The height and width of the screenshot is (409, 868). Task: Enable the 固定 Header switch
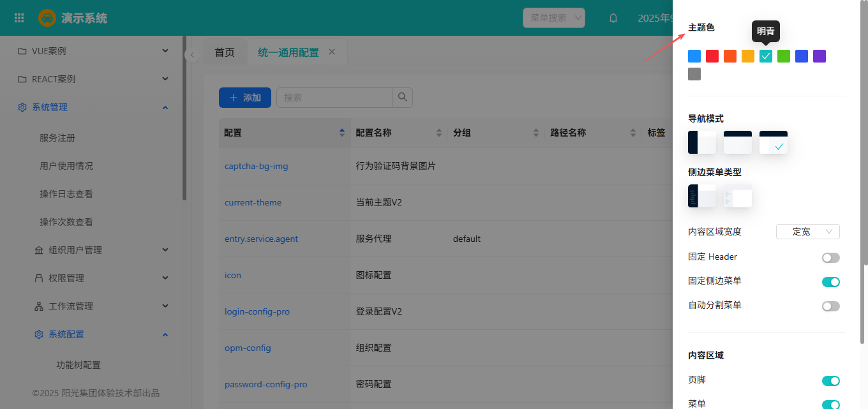tap(830, 258)
